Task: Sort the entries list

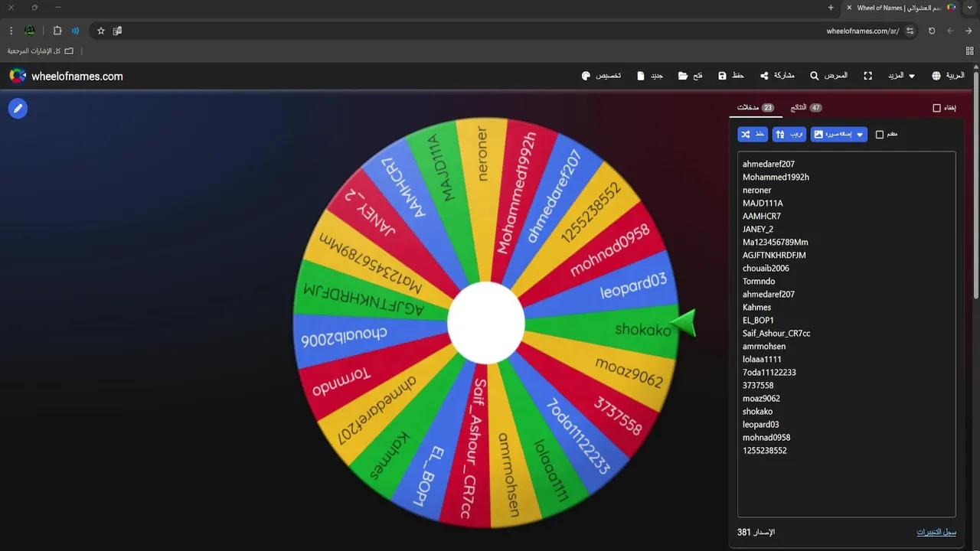Action: (x=789, y=135)
